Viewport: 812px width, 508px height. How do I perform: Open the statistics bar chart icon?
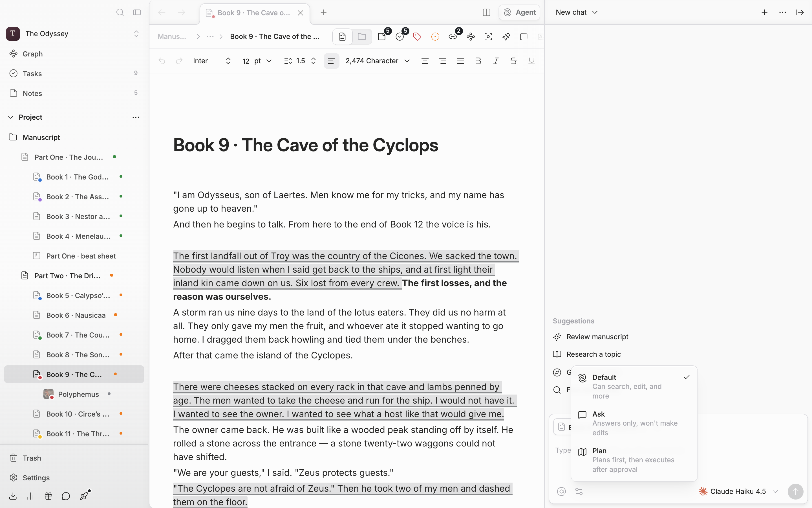[x=30, y=496]
